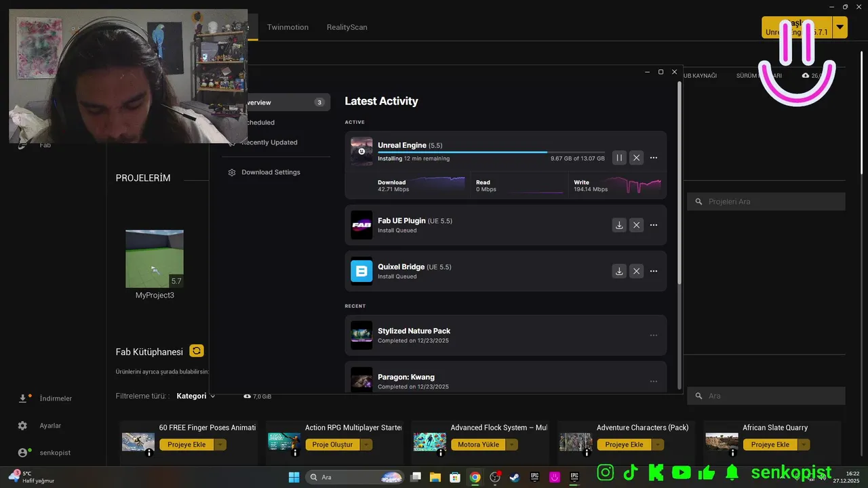This screenshot has width=868, height=488.
Task: Open File Explorer from the taskbar
Action: click(x=435, y=477)
